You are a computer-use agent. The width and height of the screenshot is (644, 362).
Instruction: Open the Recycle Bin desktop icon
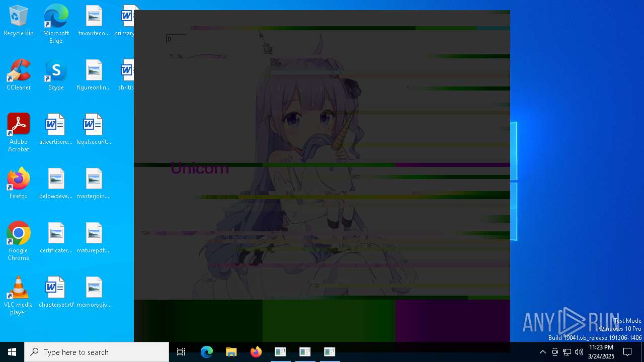click(x=19, y=21)
